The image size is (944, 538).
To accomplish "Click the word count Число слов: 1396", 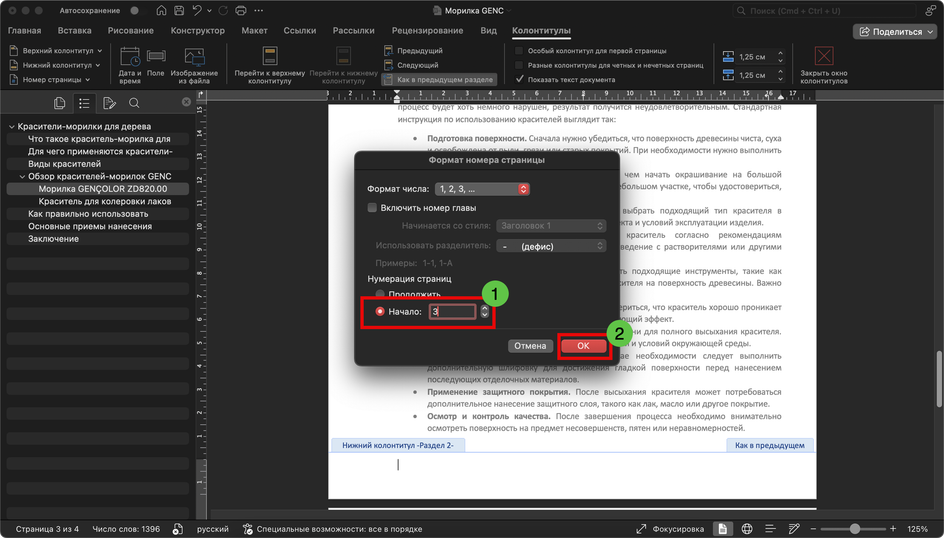I will pos(126,529).
